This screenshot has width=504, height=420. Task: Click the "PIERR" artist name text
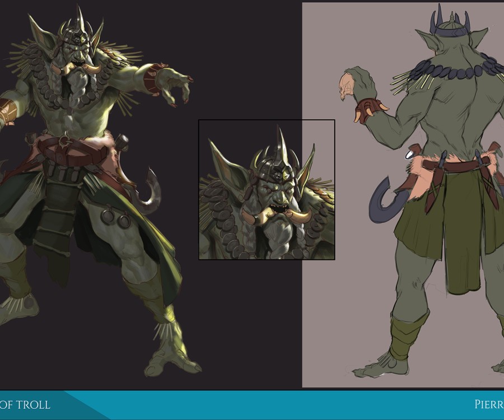tap(488, 404)
